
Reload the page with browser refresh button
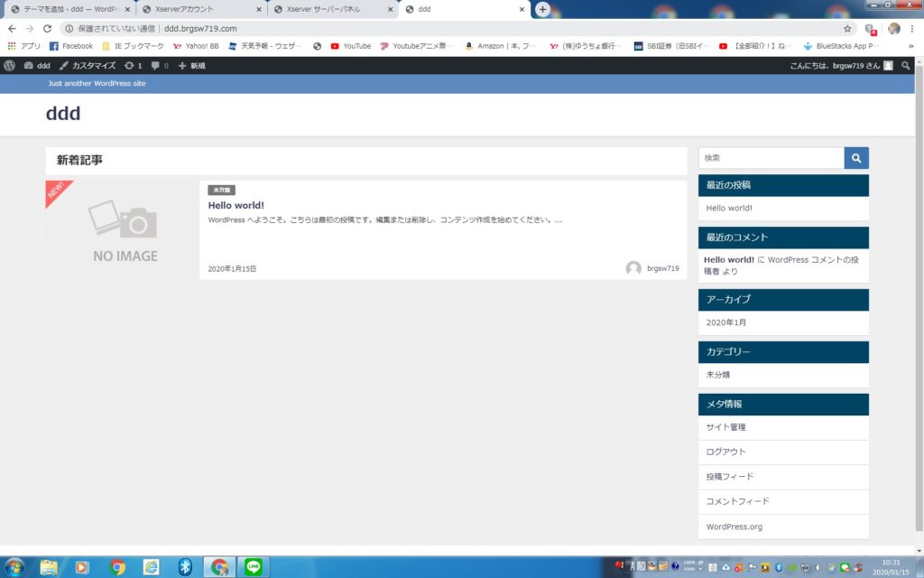47,28
